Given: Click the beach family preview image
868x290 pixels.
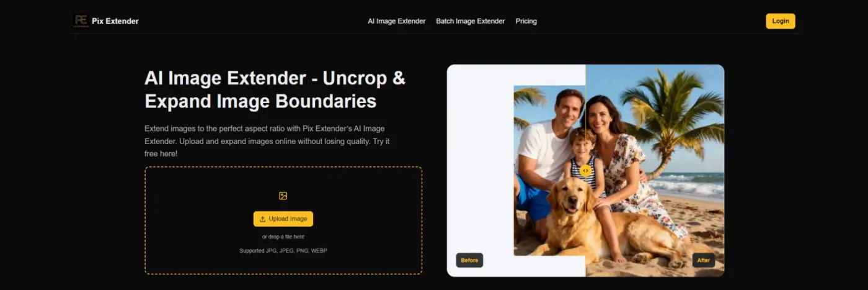Looking at the screenshot, I should (619, 171).
